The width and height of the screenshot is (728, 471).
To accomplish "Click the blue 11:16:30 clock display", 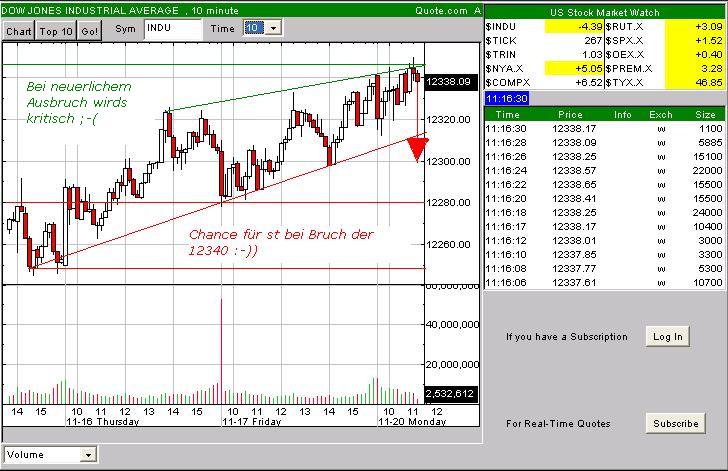I will [507, 98].
